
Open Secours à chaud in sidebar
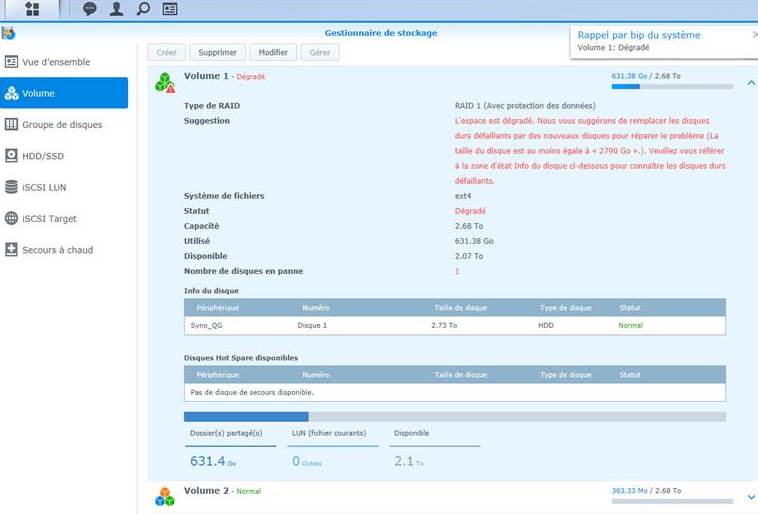click(57, 250)
